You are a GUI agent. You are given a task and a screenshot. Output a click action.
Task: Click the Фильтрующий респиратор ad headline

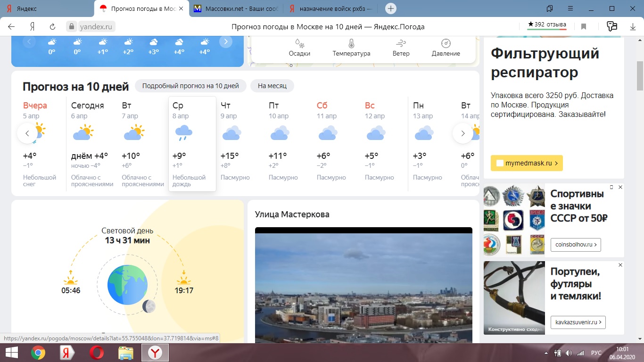coord(545,63)
